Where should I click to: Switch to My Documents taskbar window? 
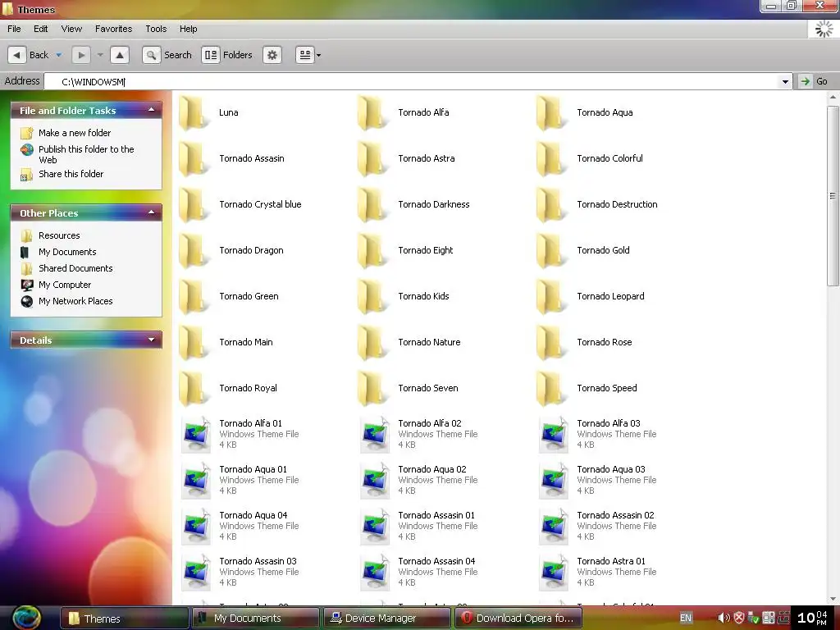tap(256, 619)
